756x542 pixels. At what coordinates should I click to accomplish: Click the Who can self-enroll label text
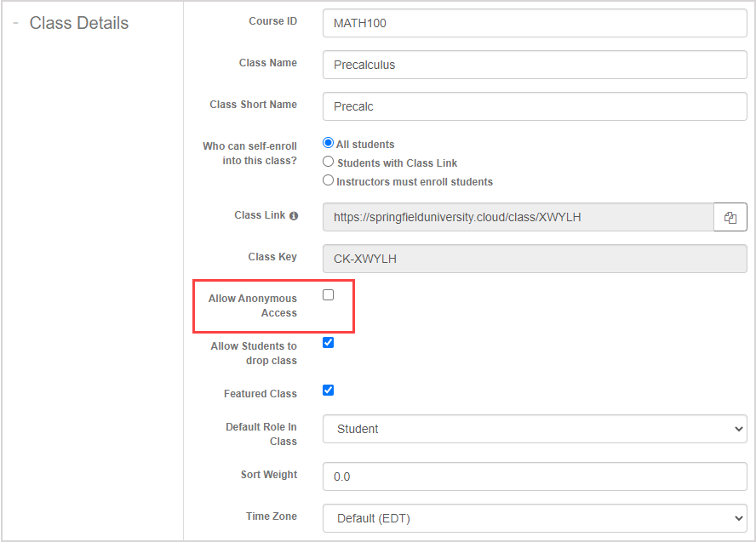coord(250,153)
